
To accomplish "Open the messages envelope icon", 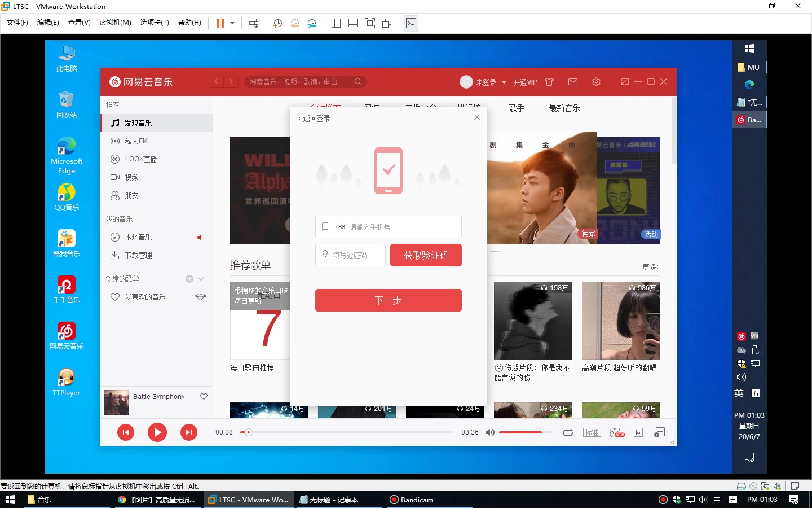I will (573, 82).
